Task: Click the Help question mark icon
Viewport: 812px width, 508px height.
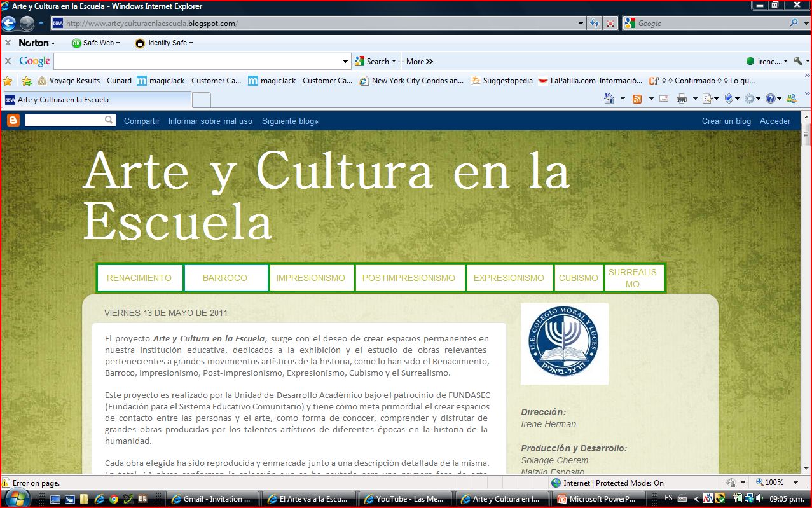Action: coord(770,99)
